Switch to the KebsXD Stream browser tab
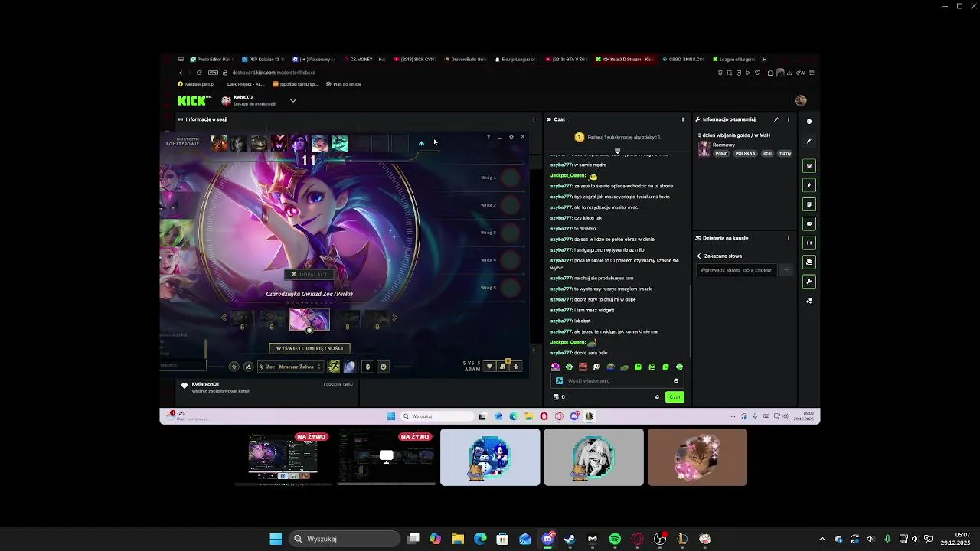 tap(627, 59)
